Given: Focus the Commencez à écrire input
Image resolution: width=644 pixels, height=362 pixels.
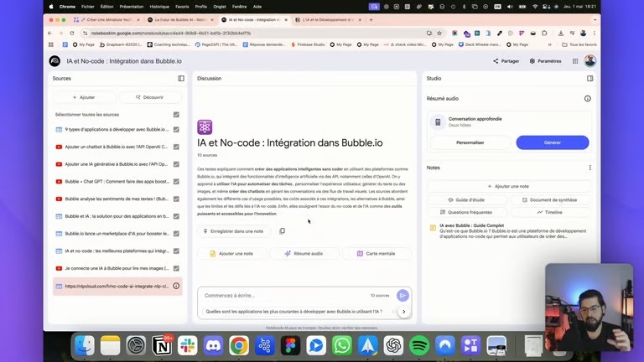Looking at the screenshot, I should point(285,296).
